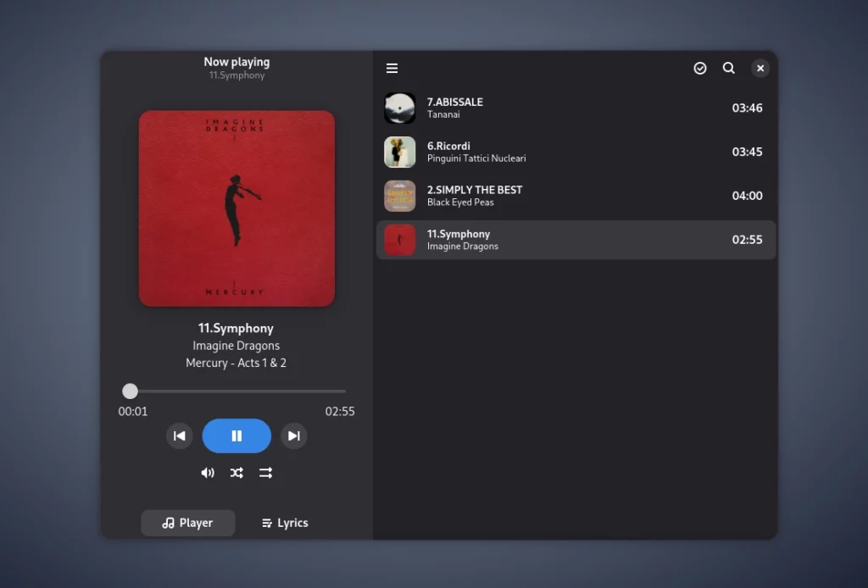Click the red Symphony thumbnail in list
Viewport: 868px width, 588px height.
(x=400, y=240)
